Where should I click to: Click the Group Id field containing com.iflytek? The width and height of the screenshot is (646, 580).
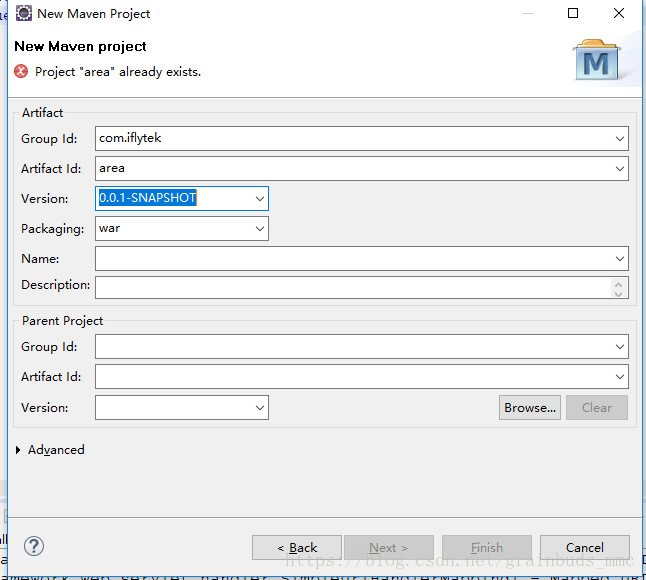[x=362, y=138]
